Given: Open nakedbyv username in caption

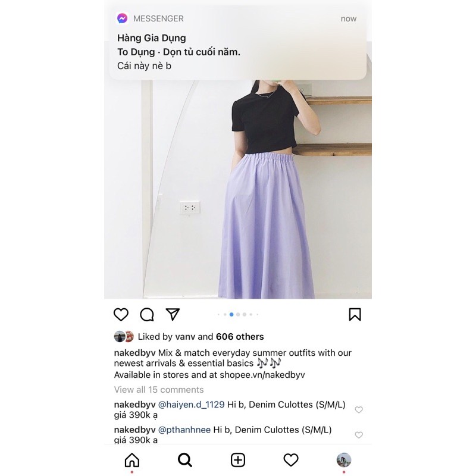Looking at the screenshot, I should click(135, 353).
